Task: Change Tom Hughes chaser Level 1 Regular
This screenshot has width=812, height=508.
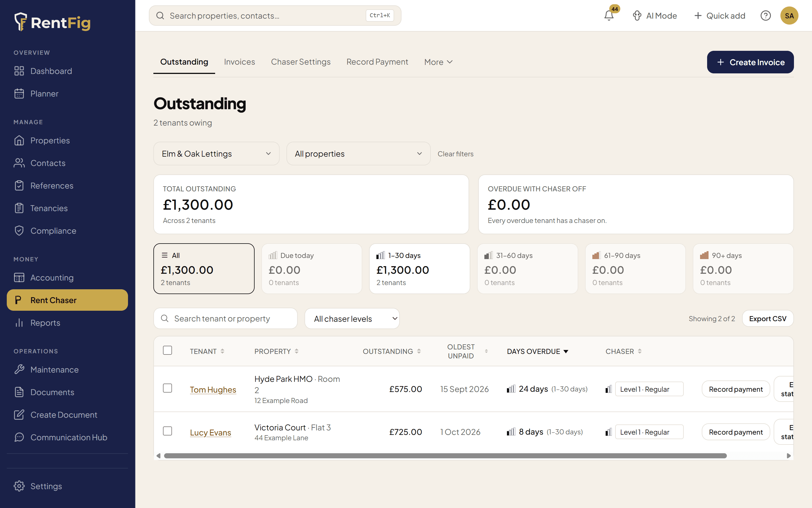Action: (x=649, y=389)
